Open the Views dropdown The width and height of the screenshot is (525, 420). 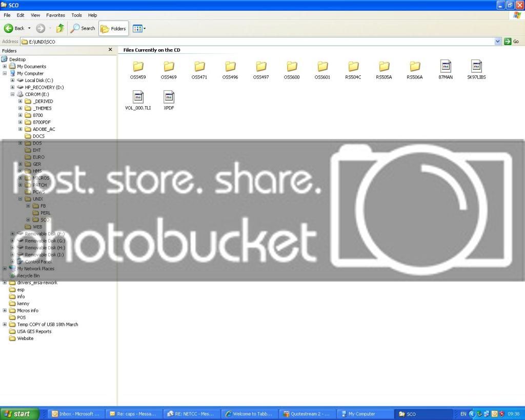click(x=139, y=29)
